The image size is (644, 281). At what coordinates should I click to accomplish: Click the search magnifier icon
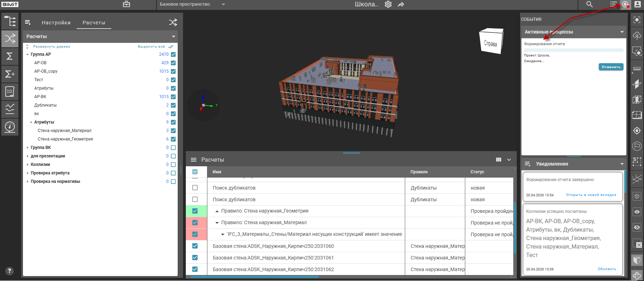589,4
